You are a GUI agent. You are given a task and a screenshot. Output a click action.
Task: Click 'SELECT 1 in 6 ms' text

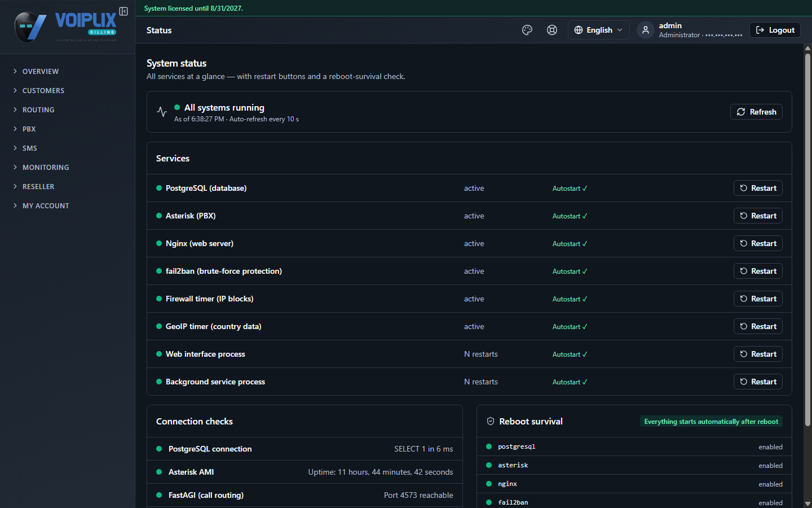423,449
